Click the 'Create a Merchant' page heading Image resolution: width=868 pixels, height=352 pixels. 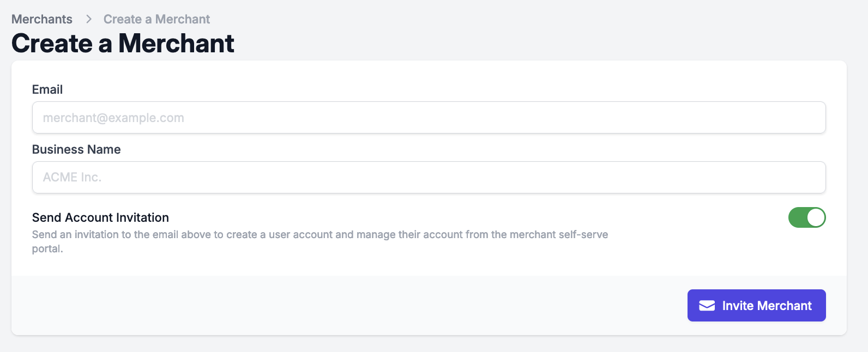pos(123,44)
